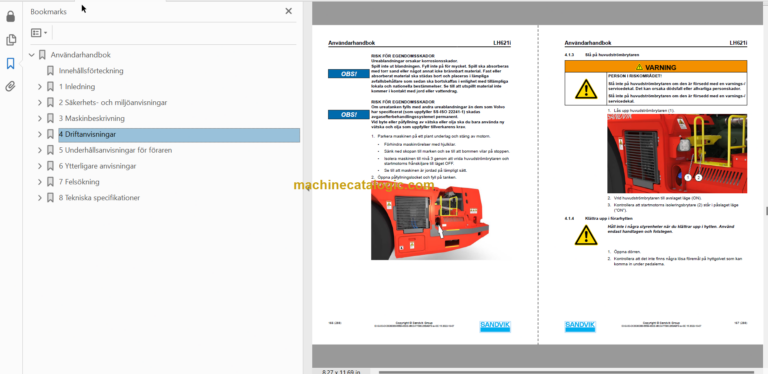Click the bookmark icon beside 5 Underhållsanvisningar

click(50, 150)
